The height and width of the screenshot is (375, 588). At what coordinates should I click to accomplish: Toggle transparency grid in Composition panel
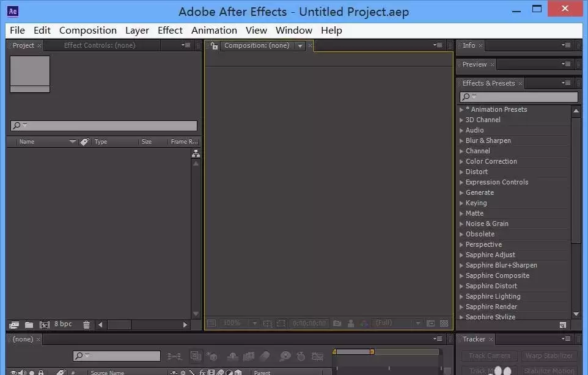[x=444, y=323]
